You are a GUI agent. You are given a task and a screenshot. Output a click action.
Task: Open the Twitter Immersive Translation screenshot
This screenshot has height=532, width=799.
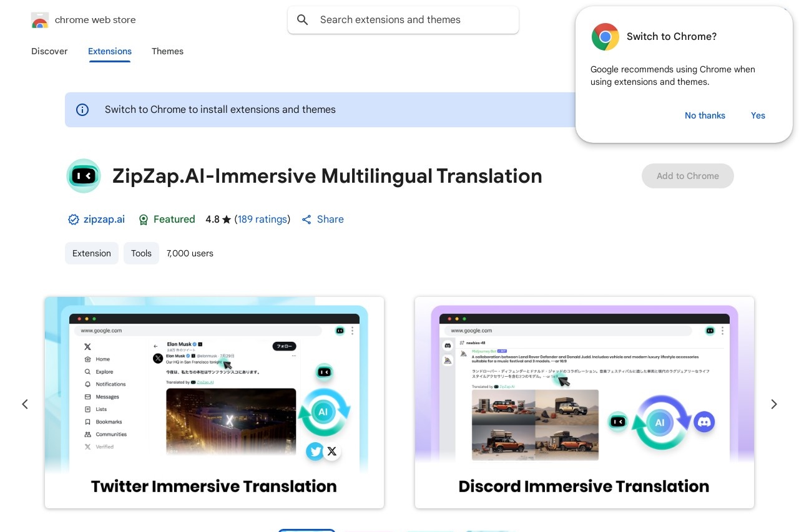(x=214, y=402)
